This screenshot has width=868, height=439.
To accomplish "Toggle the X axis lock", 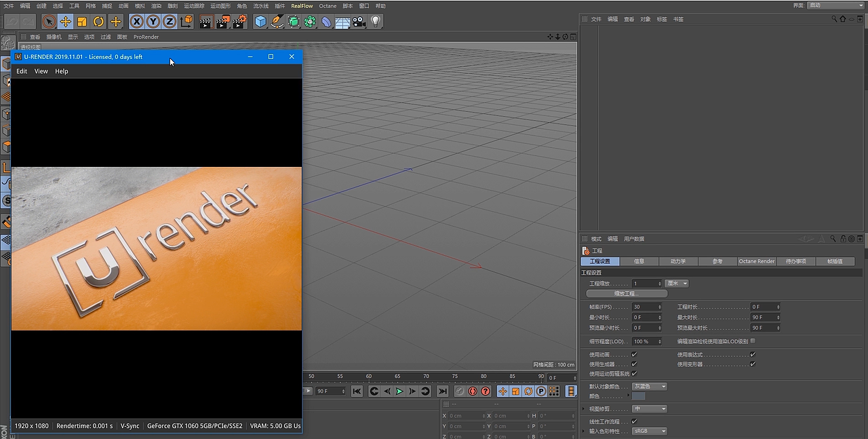I will [137, 22].
